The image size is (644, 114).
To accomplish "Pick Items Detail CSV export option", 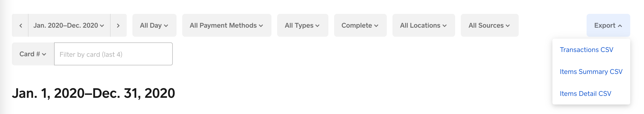I will pyautogui.click(x=585, y=94).
